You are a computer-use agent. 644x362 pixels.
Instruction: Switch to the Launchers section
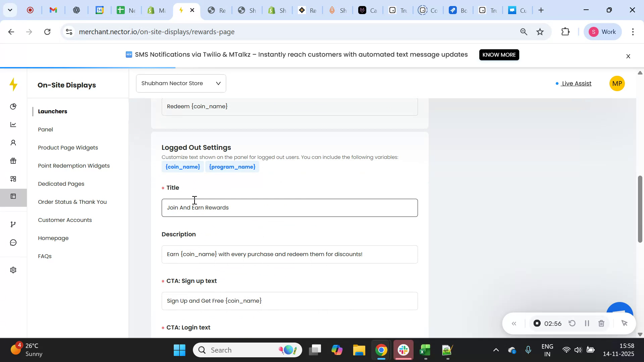[53, 111]
